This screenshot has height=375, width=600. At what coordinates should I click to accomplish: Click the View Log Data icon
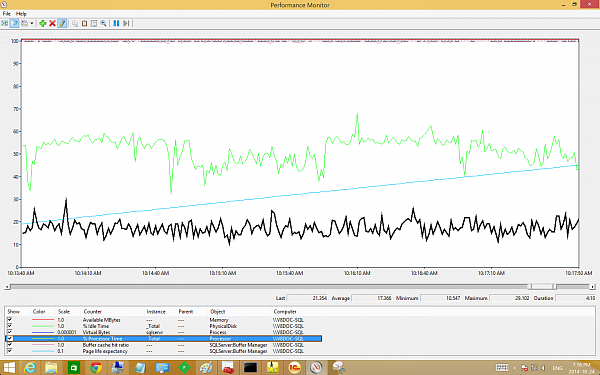point(14,23)
